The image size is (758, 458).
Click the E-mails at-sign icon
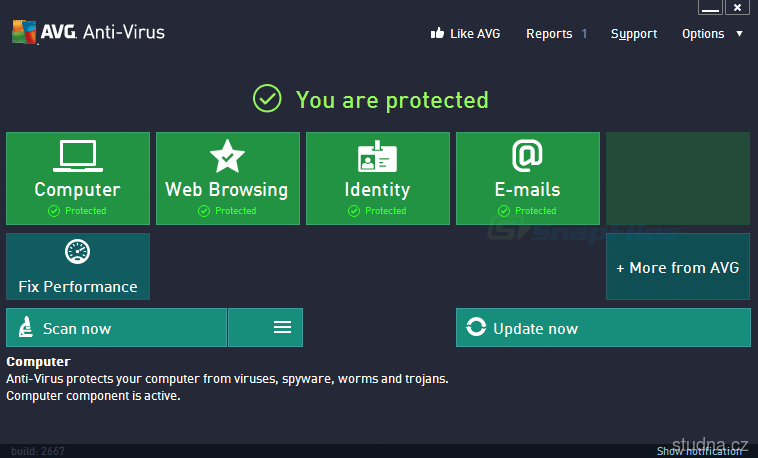click(x=527, y=155)
